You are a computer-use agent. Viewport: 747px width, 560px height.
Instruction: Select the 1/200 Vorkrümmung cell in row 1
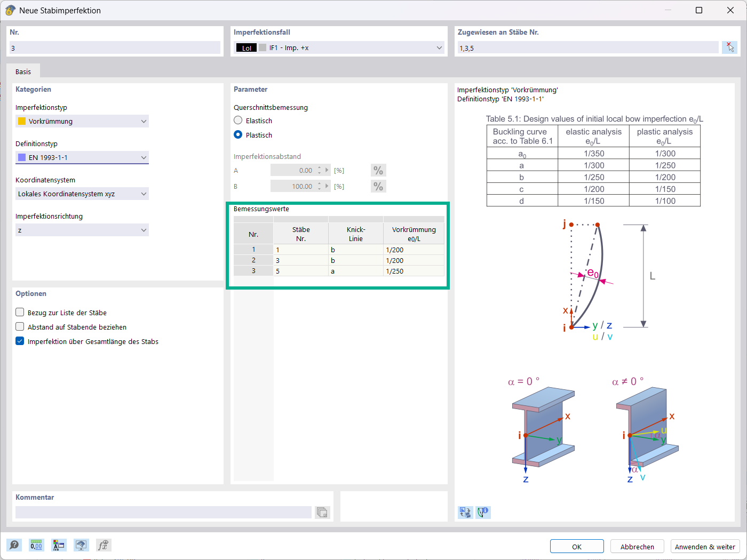(x=414, y=250)
